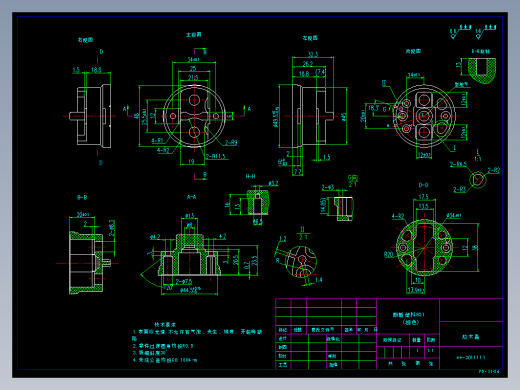Click the 21.5 dimension on front view

click(x=193, y=77)
